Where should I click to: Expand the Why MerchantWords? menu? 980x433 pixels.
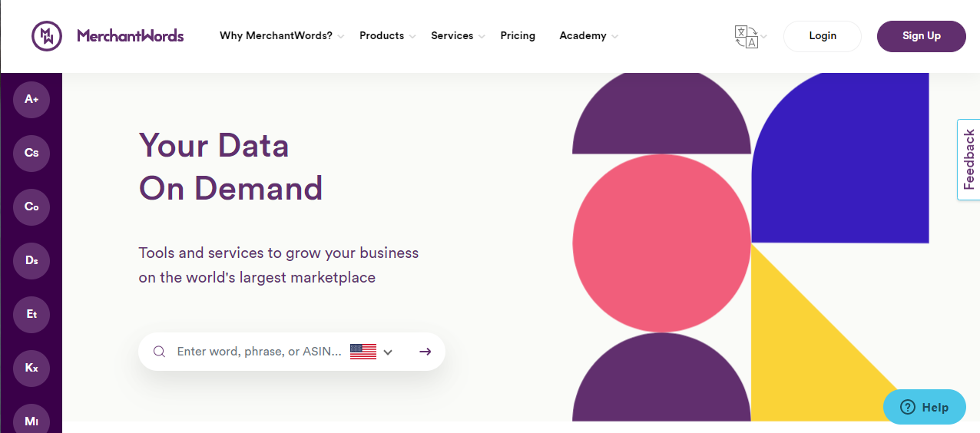click(281, 36)
